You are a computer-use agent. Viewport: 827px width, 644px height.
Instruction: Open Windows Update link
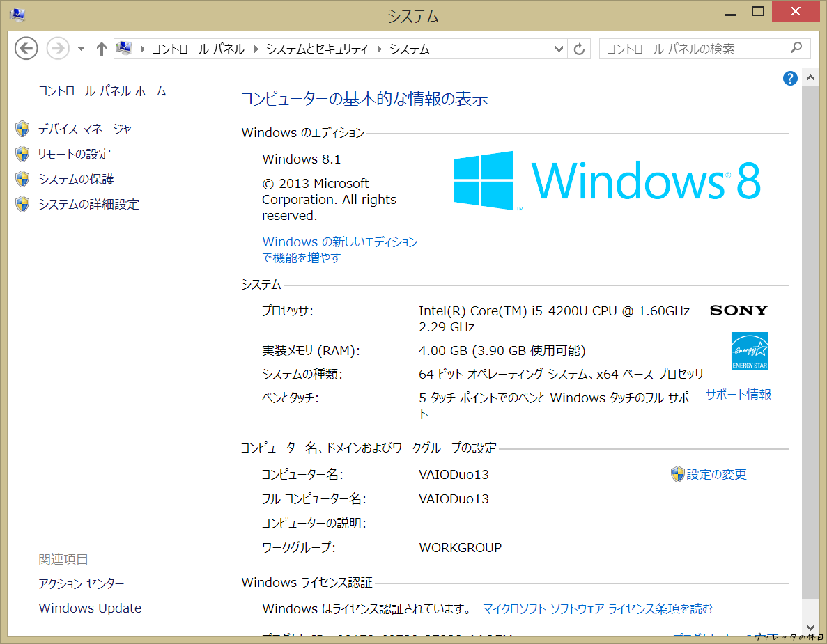coord(90,608)
